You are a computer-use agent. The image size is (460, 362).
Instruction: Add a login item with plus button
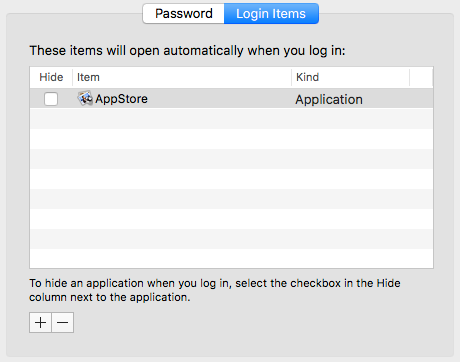(40, 322)
